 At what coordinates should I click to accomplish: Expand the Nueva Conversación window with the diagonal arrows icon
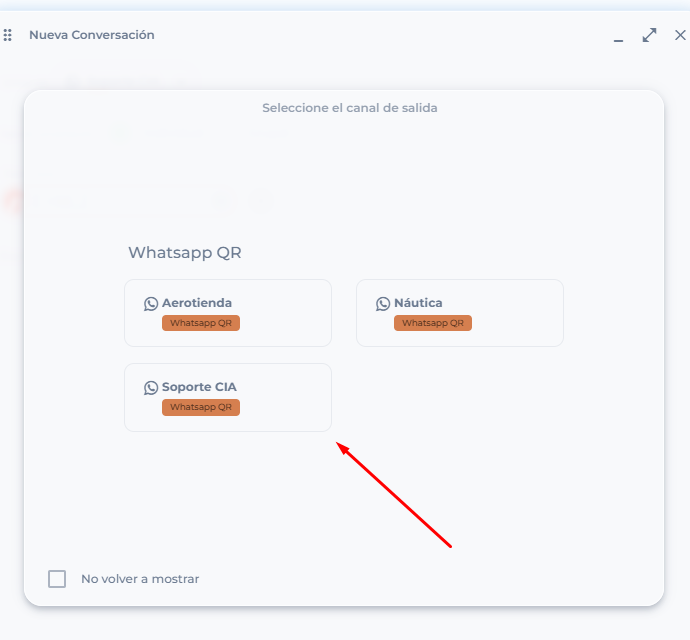point(649,35)
